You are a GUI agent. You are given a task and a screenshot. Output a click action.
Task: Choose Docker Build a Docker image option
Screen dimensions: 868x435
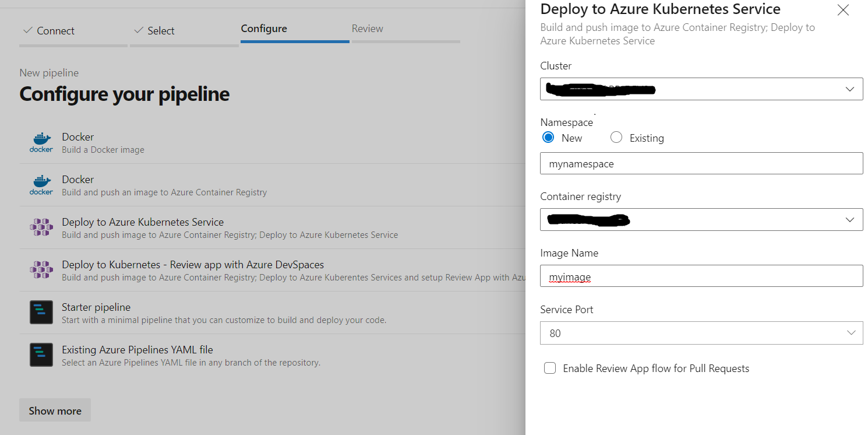click(x=272, y=142)
